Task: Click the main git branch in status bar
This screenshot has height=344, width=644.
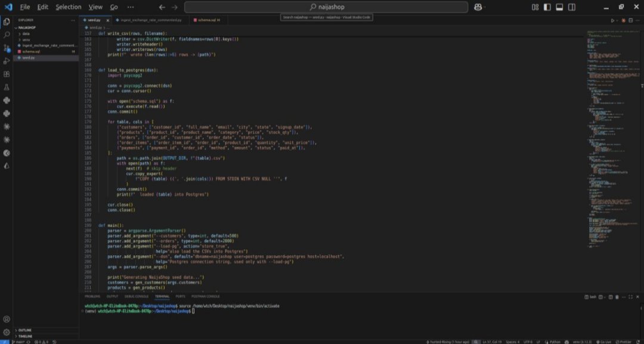Action: point(18,342)
